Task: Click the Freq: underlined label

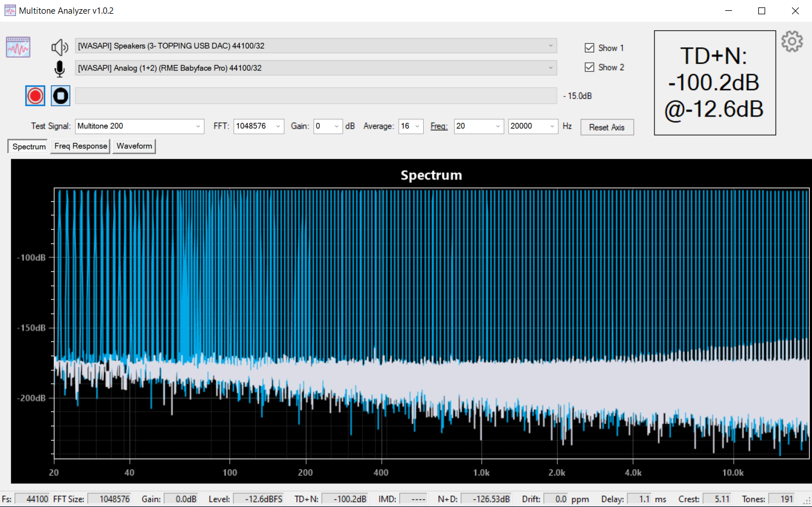Action: pyautogui.click(x=439, y=126)
